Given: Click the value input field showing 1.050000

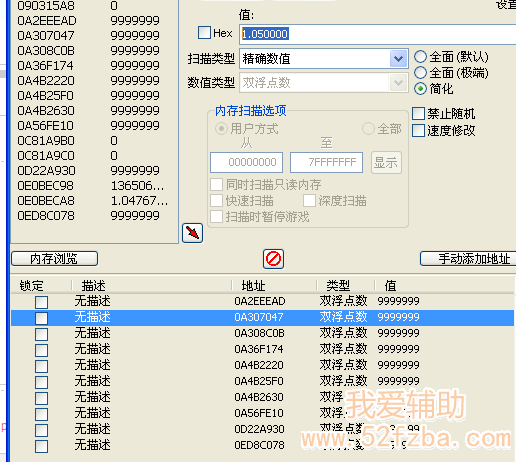Looking at the screenshot, I should [x=377, y=34].
